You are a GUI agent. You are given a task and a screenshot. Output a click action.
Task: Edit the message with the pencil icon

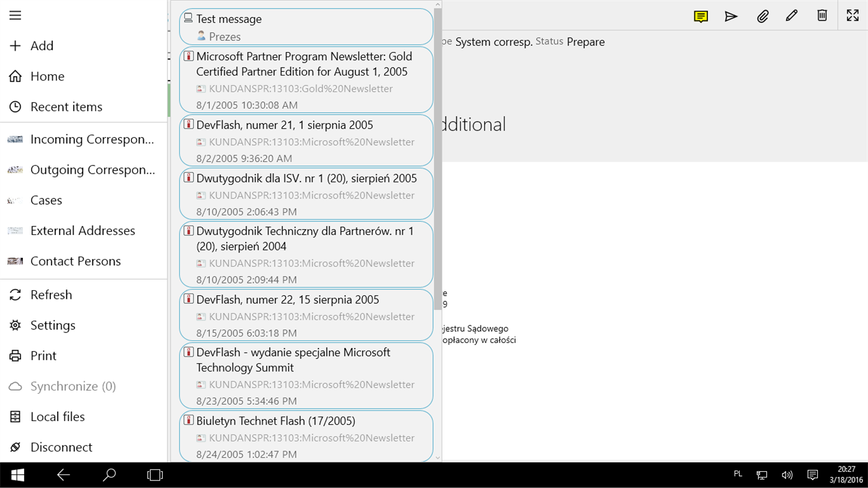pyautogui.click(x=792, y=16)
